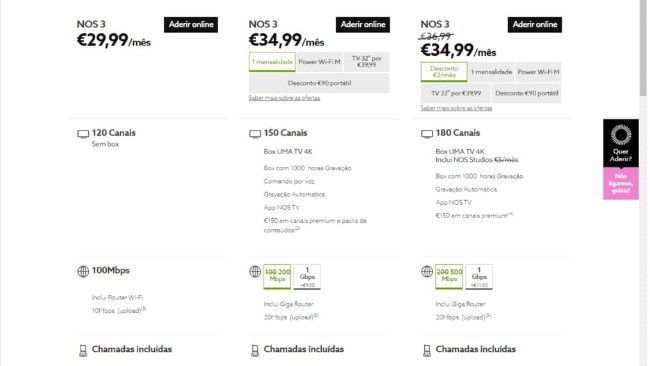Click Aderir online for the €29,99 plan
The image size is (650, 366).
[191, 24]
